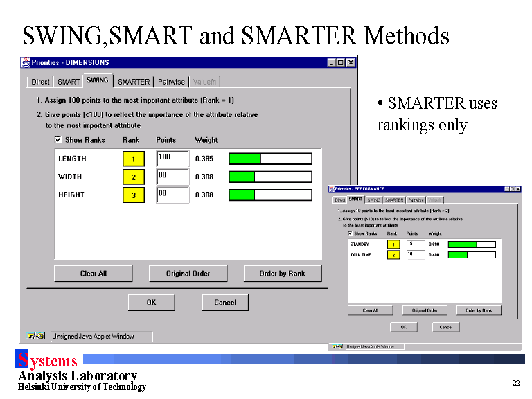Click the status icon beside Unsigned Java Applet Window in DIMENSIONS
This screenshot has width=532, height=399.
(x=36, y=337)
